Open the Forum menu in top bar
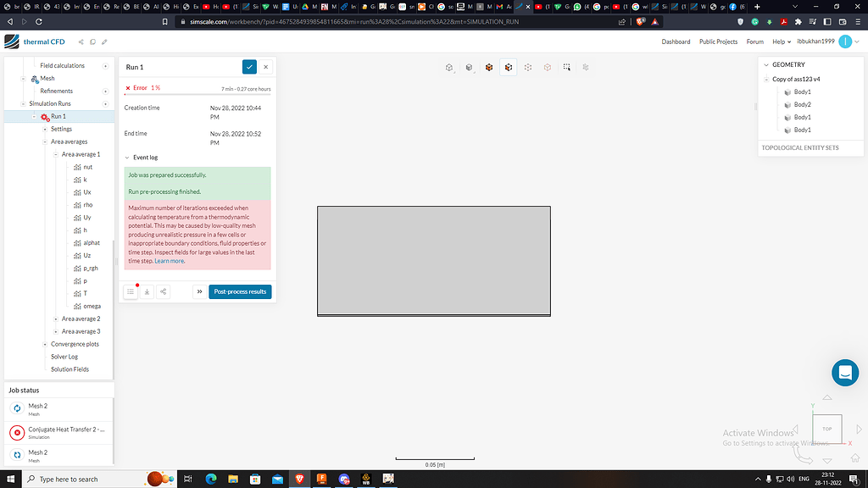 pos(755,41)
